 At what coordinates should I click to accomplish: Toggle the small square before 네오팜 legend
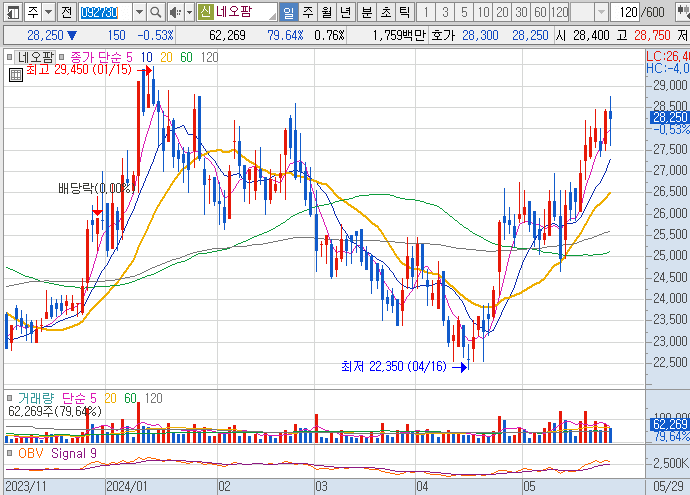pos(10,57)
